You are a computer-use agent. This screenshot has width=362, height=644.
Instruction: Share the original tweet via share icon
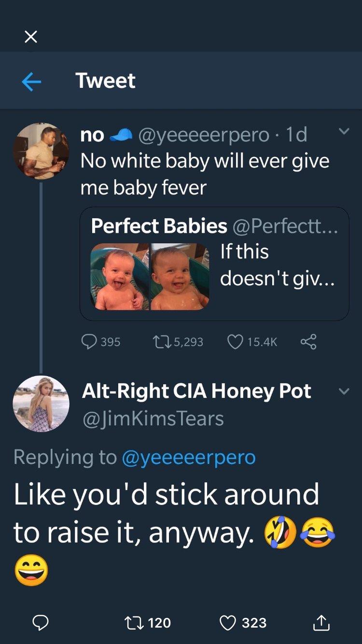[x=308, y=342]
